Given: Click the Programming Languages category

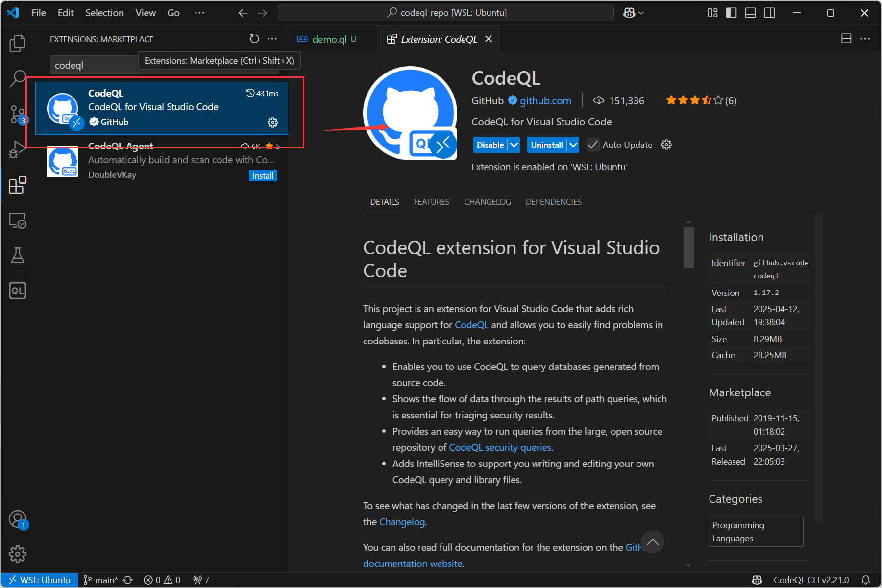Looking at the screenshot, I should (756, 532).
